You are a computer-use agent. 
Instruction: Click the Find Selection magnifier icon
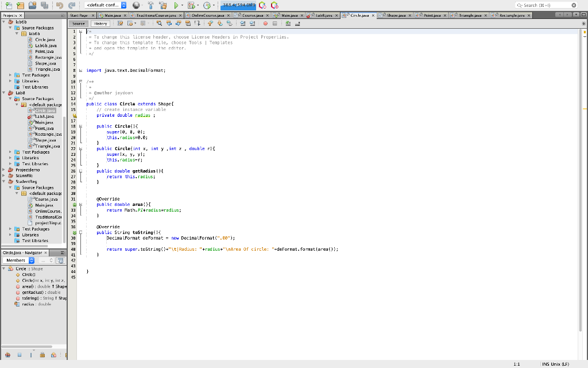(160, 24)
